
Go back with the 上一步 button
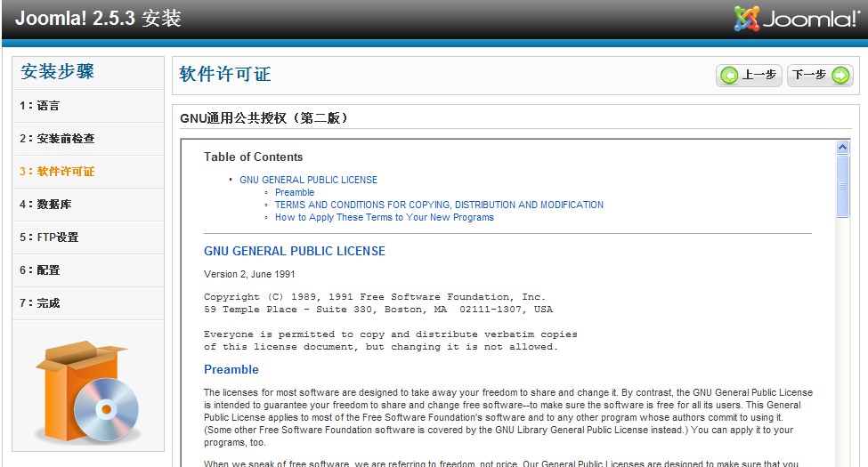pos(749,75)
